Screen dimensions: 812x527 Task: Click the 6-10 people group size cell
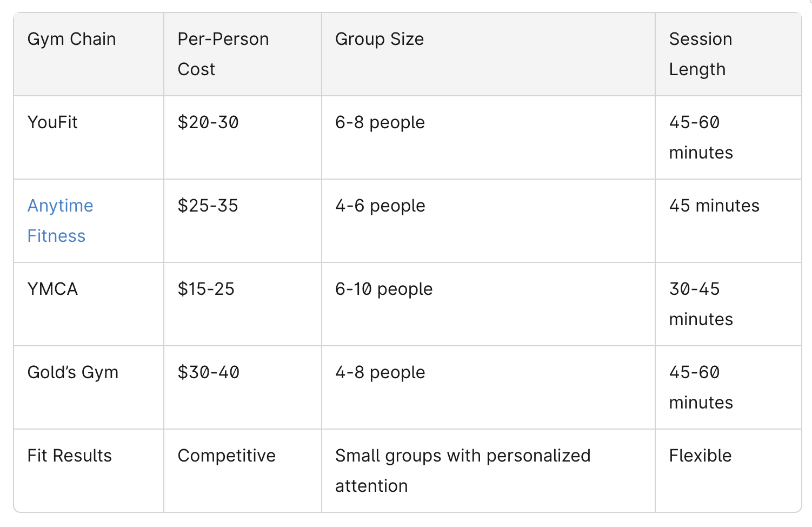coord(384,289)
